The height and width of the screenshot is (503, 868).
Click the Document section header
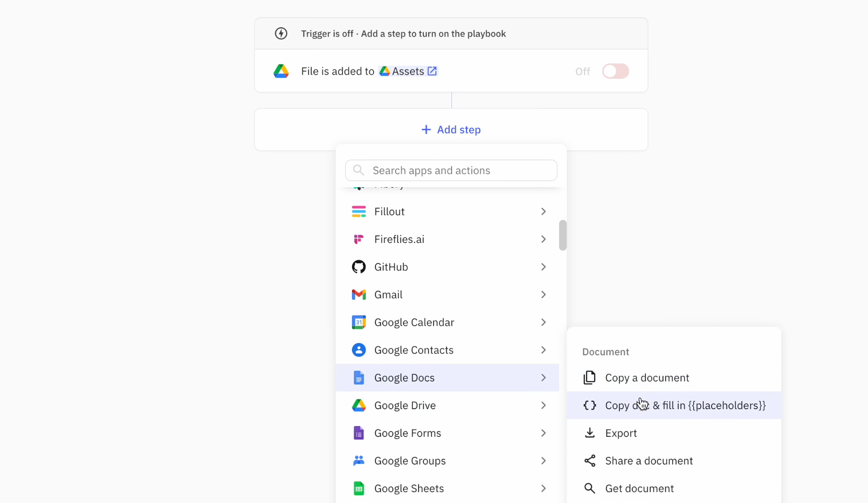[605, 352]
